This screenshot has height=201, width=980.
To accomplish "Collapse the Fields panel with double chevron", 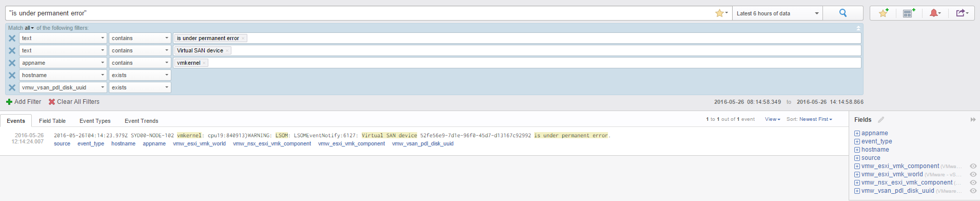I will click(x=973, y=120).
